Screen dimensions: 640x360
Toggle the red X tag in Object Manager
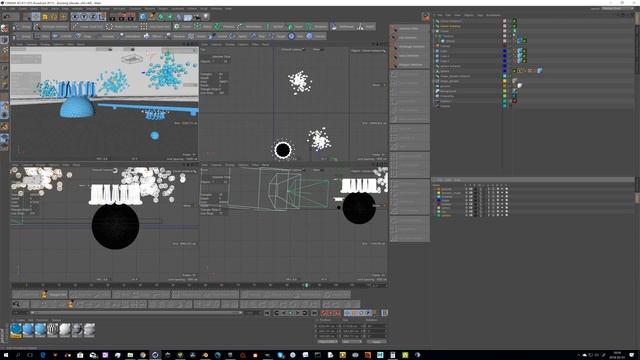click(x=514, y=100)
